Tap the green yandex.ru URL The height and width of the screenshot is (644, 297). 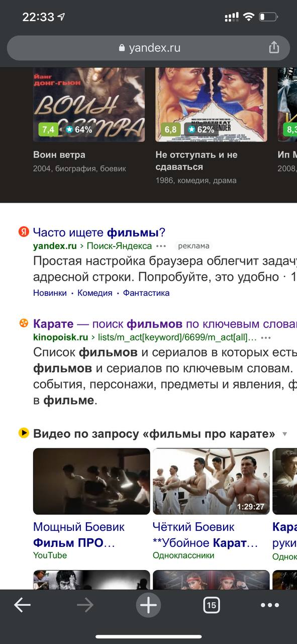[55, 246]
